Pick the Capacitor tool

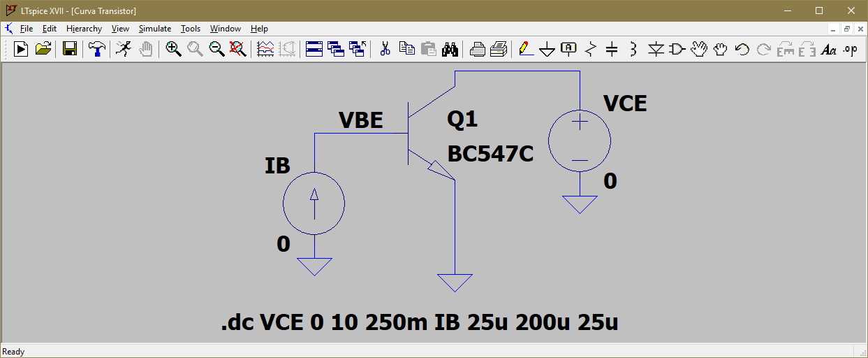(612, 49)
